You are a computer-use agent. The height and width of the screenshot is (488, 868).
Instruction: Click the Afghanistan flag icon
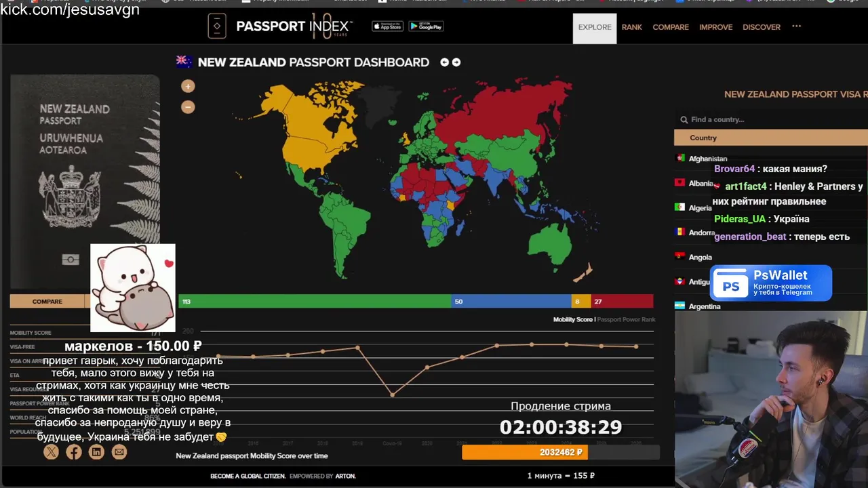(680, 158)
